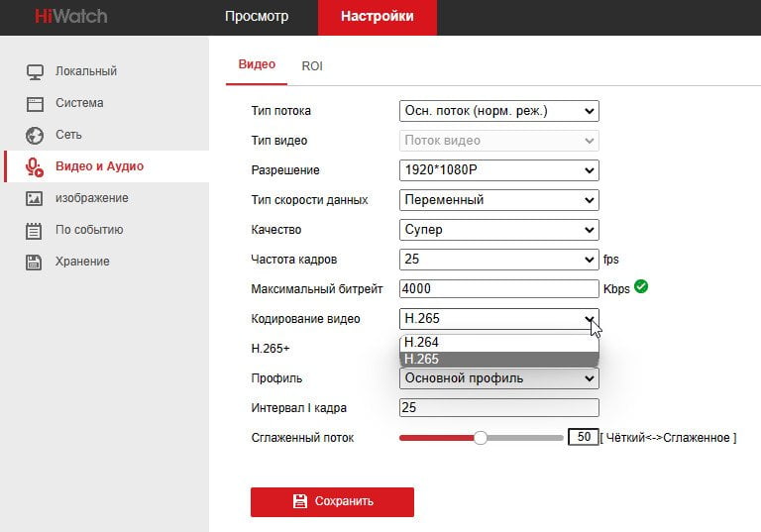Click the Storage floppy disk icon
Viewport: 761px width, 532px height.
point(34,263)
